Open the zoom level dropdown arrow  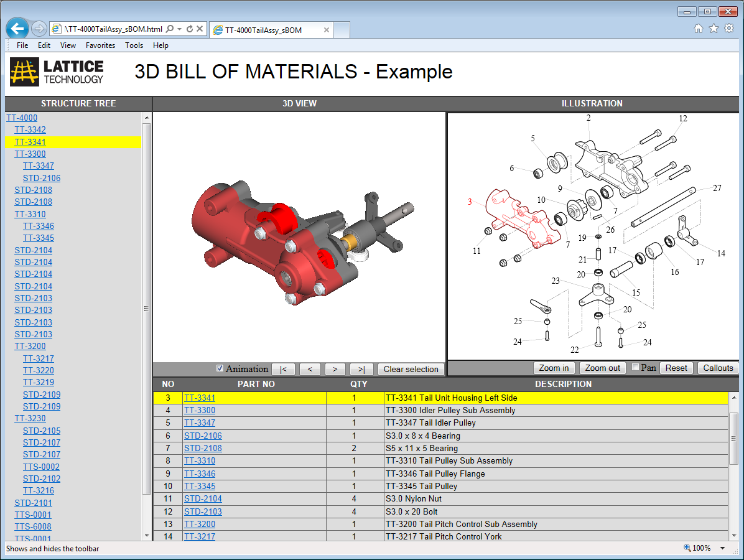tap(723, 548)
